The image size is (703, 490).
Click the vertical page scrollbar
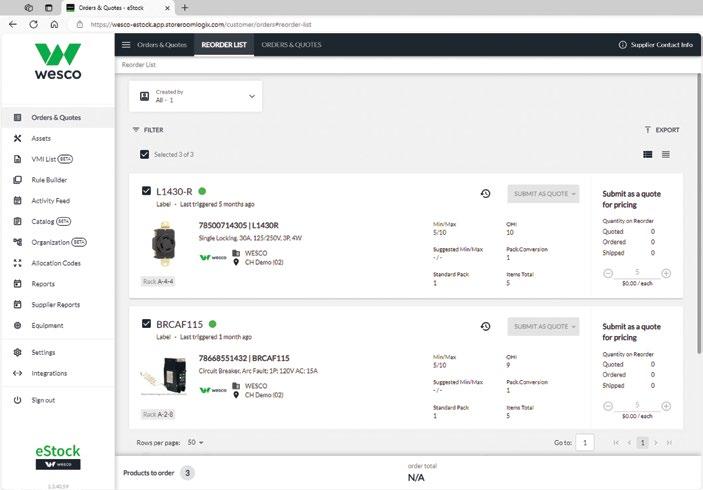pos(699,213)
